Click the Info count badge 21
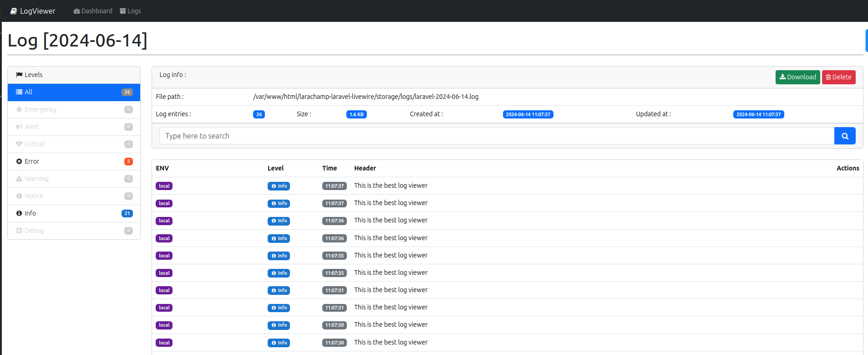This screenshot has width=868, height=355. [127, 213]
